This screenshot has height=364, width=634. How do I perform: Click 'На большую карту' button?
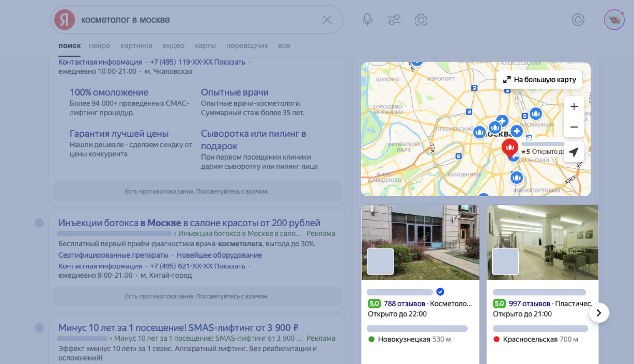point(539,80)
